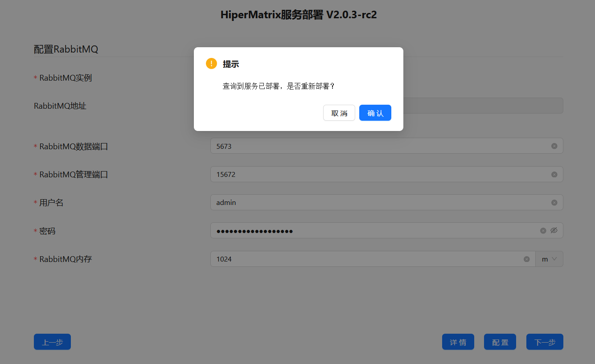Click the RabbitMQ管理端口 input 15672
The width and height of the screenshot is (595, 364).
(x=386, y=174)
